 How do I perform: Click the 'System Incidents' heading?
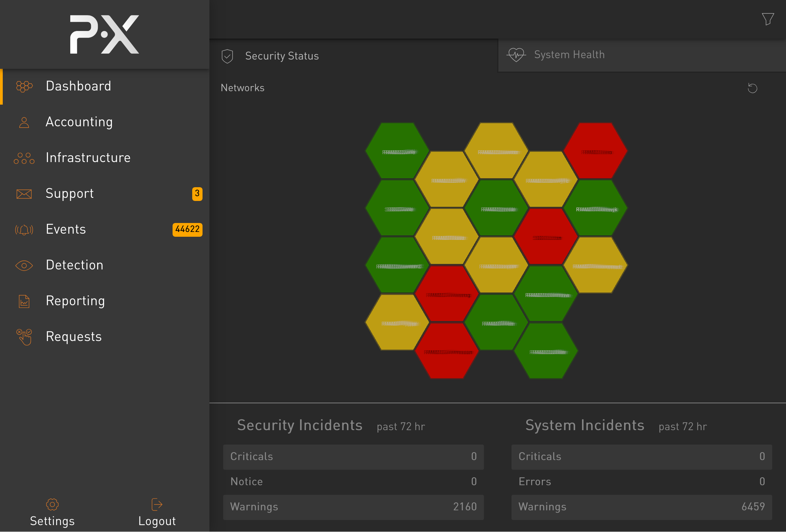tap(585, 426)
